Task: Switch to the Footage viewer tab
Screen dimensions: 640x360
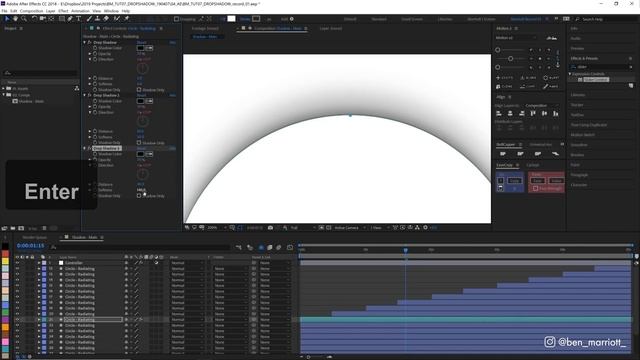Action: 205,29
